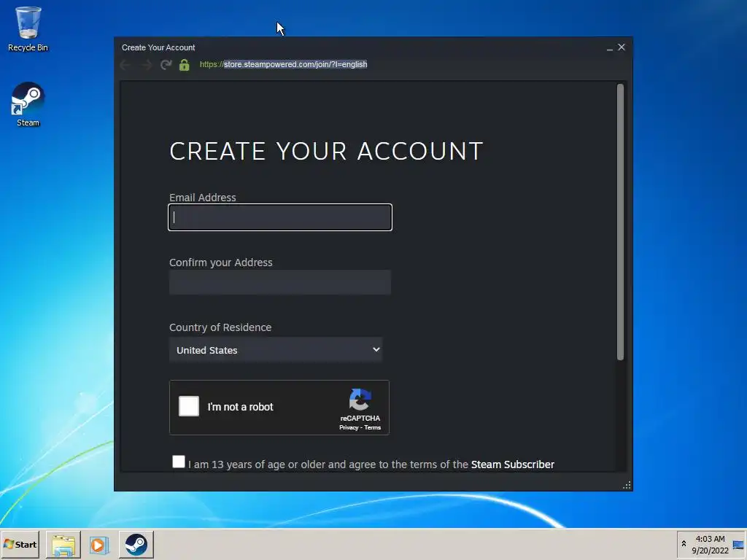Screen dimensions: 747x560
Task: Open reCAPTCHA Terms link
Action: coord(372,427)
